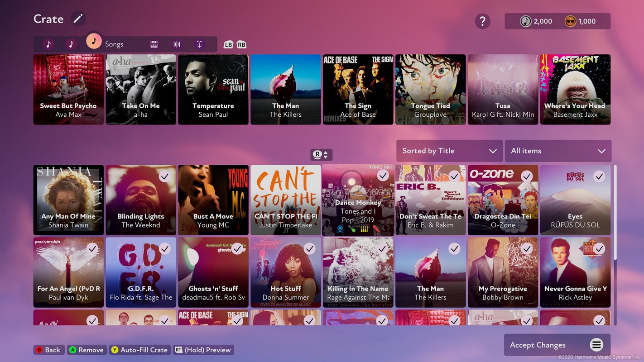
Task: Click the pencil edit icon beside Crate
Action: pyautogui.click(x=78, y=19)
